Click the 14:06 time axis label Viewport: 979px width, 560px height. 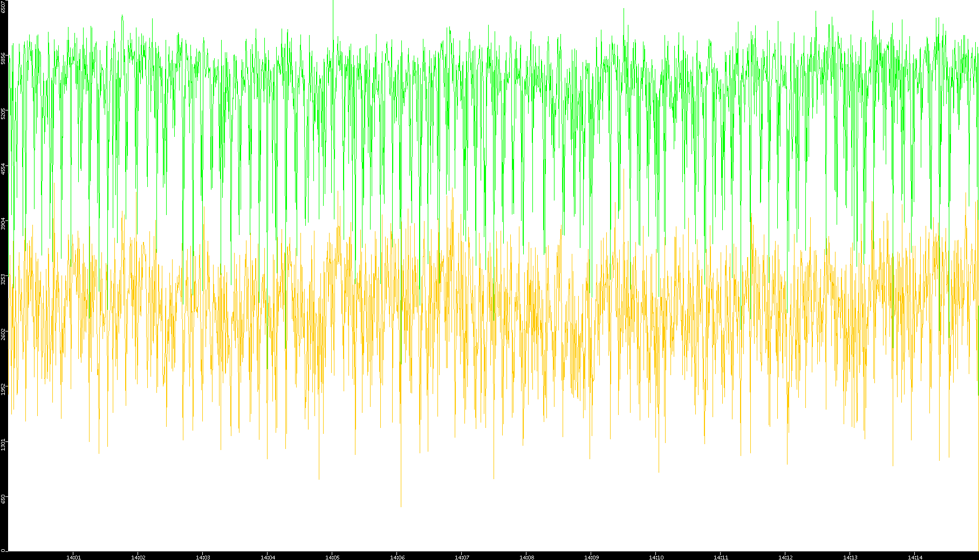(x=397, y=557)
